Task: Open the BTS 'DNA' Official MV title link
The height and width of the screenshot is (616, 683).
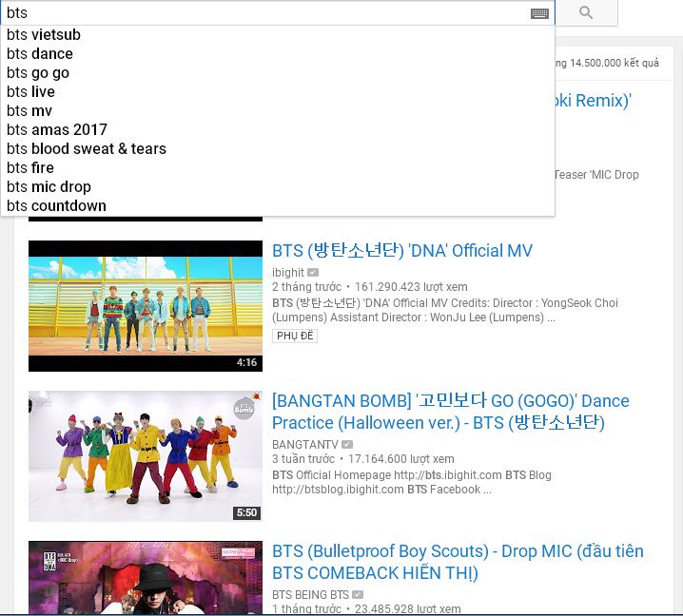Action: click(402, 251)
